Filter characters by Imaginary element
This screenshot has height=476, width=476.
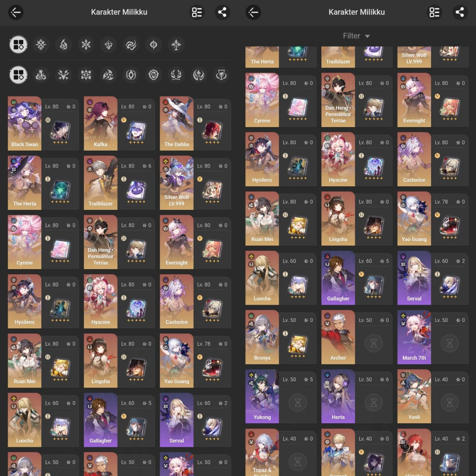pos(176,45)
